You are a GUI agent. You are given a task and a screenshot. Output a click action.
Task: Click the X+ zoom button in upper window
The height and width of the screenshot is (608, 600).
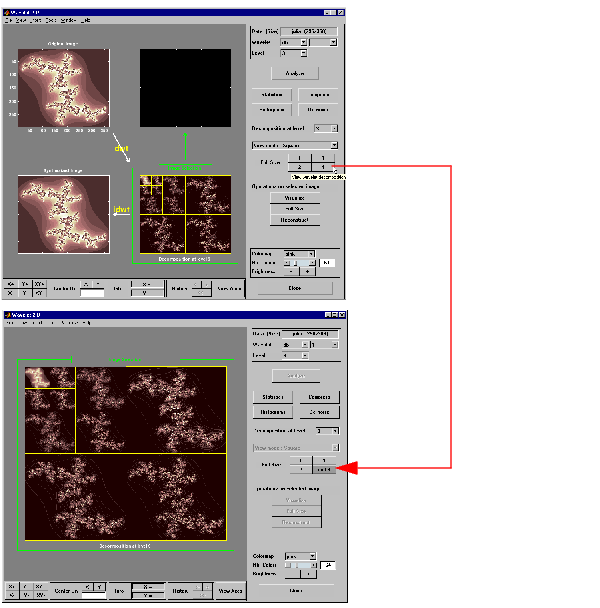tap(12, 284)
